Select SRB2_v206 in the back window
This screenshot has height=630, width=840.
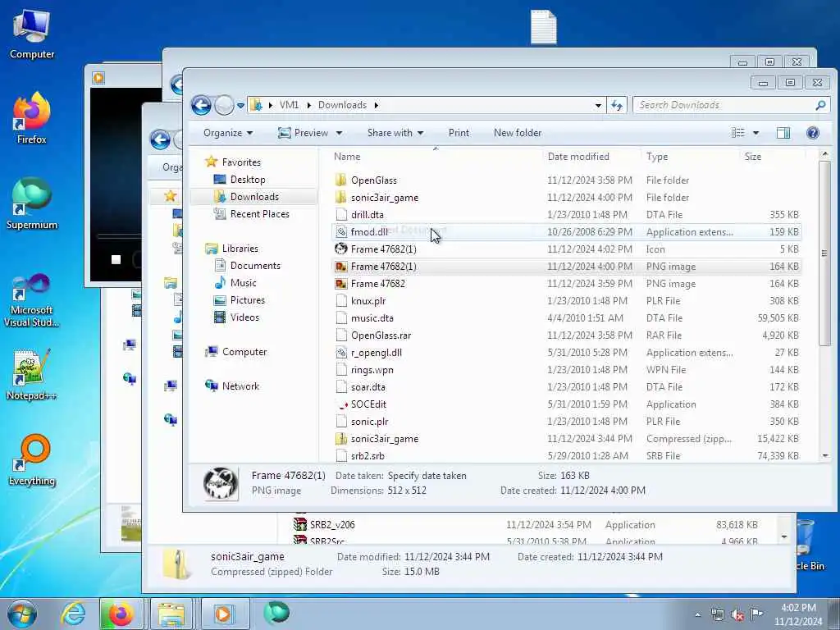[332, 525]
